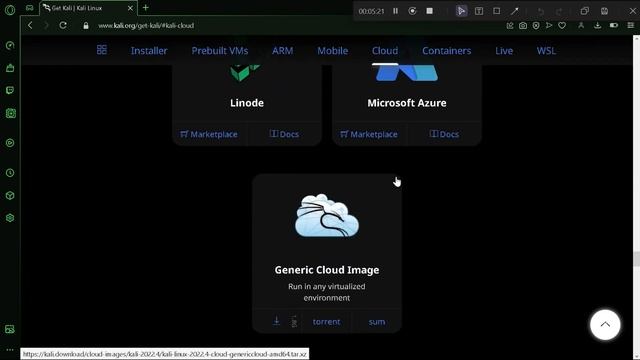
Task: Select the rectangle drawing tool
Action: 496,11
